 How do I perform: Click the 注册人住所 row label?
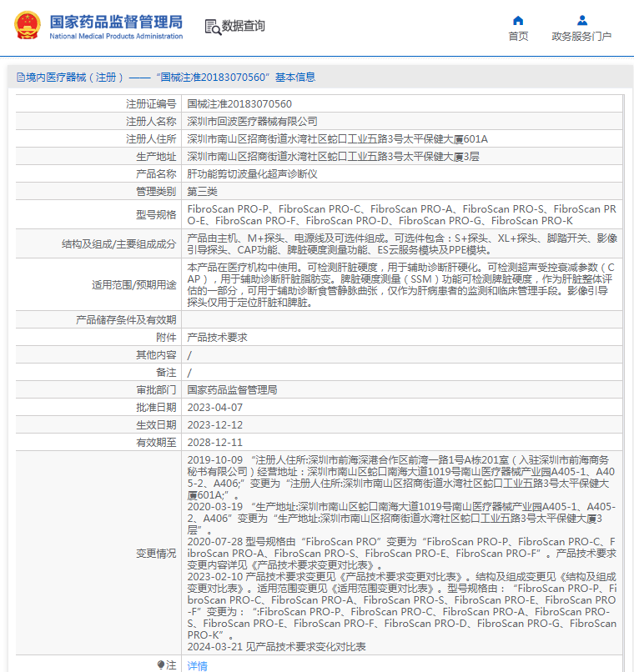click(x=151, y=139)
